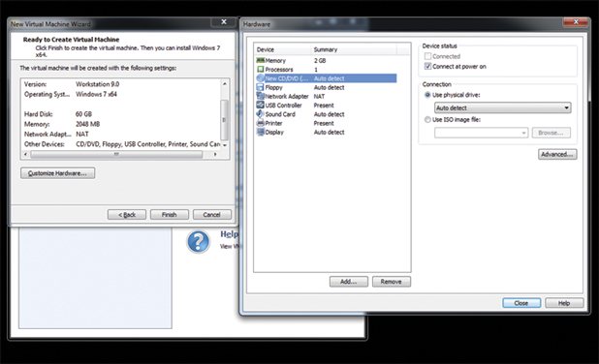599x364 pixels.
Task: Click the Device column header
Action: click(x=282, y=49)
